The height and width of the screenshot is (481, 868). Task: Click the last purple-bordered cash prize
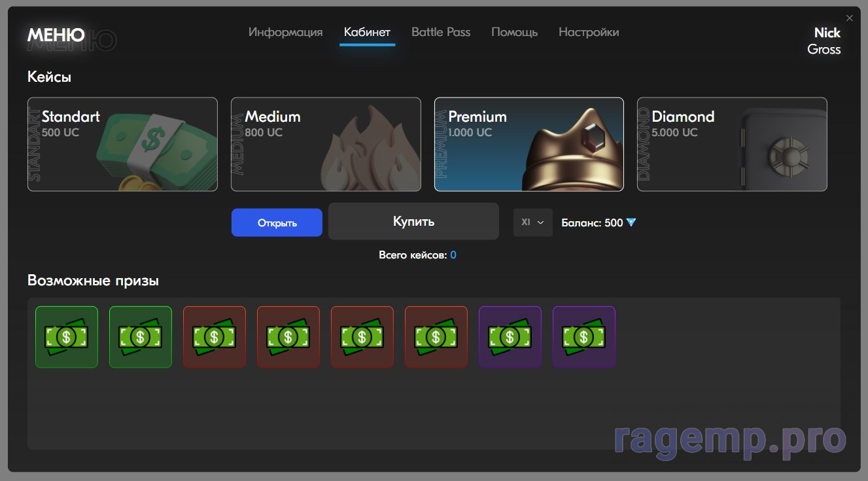point(584,337)
